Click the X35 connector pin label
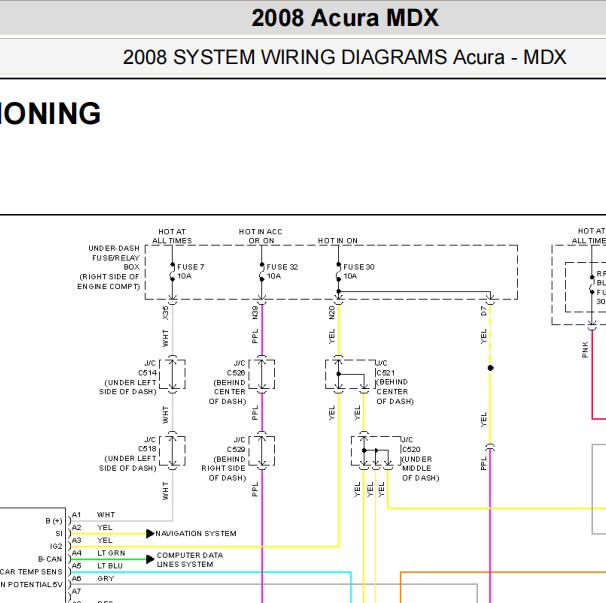The height and width of the screenshot is (603, 606). click(165, 312)
